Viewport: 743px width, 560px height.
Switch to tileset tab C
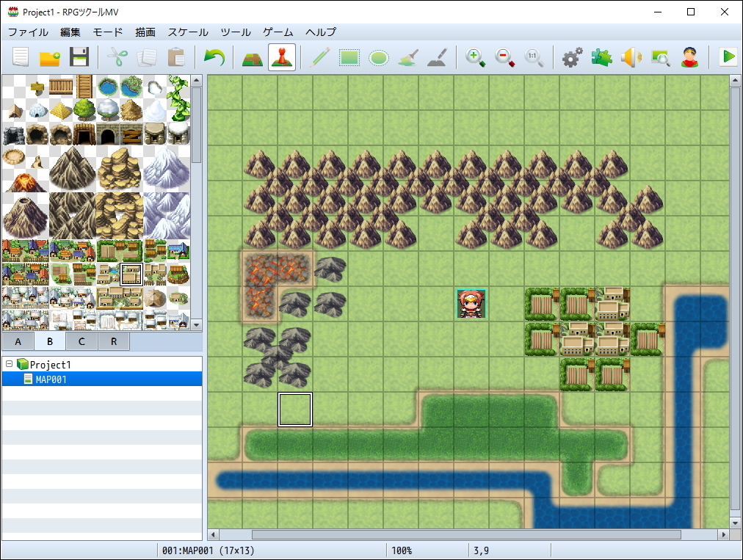(x=81, y=341)
